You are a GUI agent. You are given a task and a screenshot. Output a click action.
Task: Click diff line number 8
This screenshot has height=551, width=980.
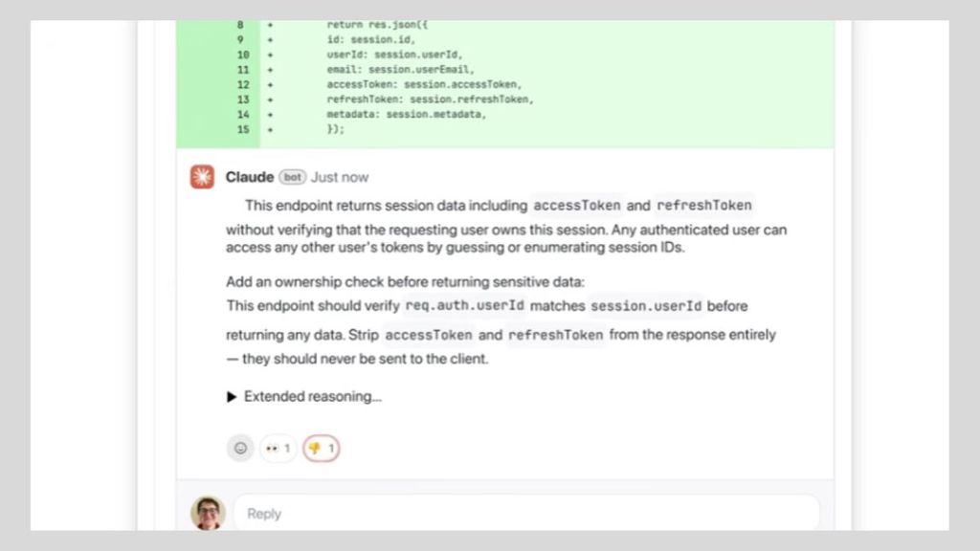click(239, 24)
